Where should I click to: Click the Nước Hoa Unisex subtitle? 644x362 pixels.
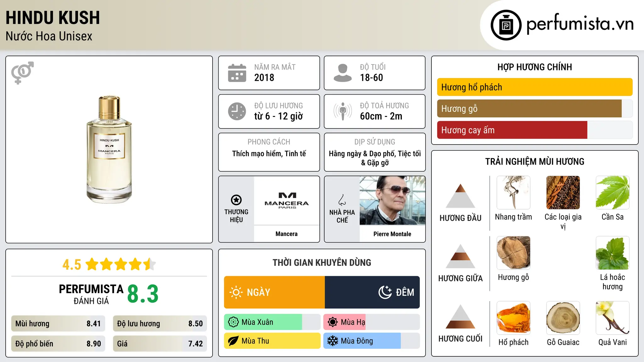49,36
